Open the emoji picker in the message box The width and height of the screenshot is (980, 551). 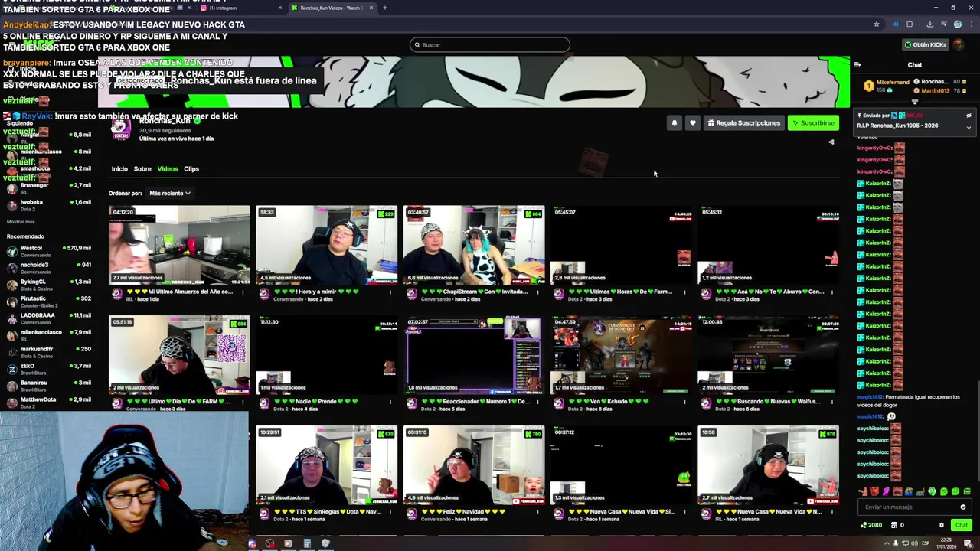pyautogui.click(x=963, y=507)
